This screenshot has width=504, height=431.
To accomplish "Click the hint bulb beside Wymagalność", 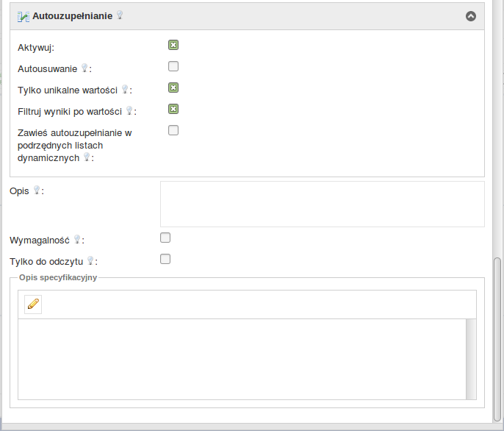I will tap(76, 240).
